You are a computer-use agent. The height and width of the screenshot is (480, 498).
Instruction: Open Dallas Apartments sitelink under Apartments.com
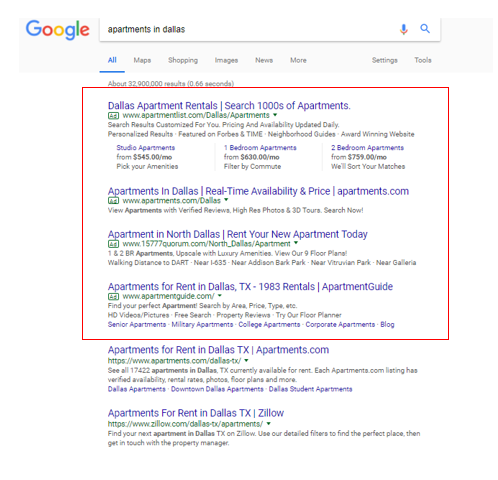coord(137,389)
